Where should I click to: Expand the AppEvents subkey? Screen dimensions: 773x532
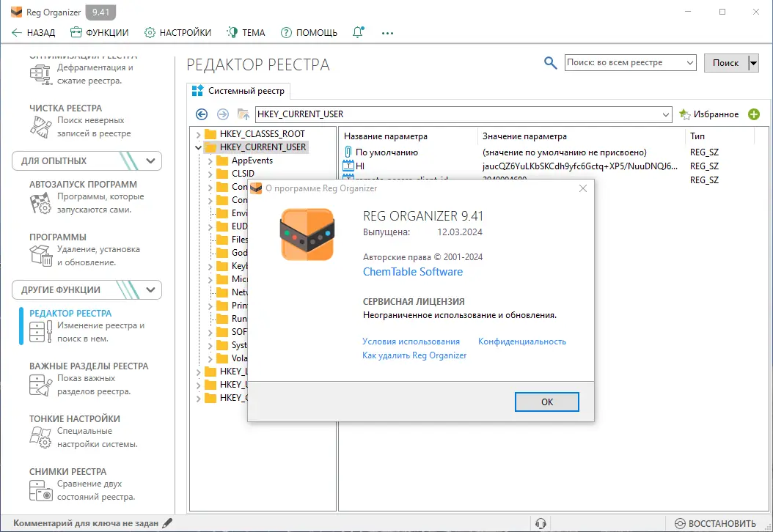[210, 160]
